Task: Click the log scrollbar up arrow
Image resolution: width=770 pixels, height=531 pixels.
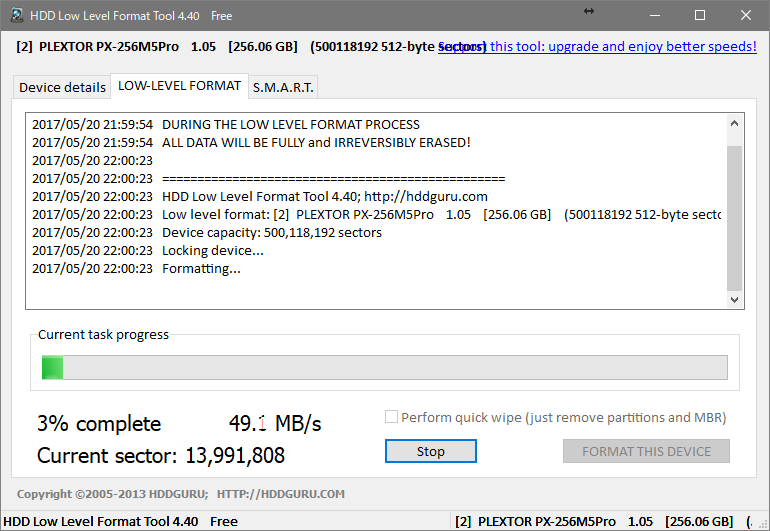Action: (x=735, y=124)
